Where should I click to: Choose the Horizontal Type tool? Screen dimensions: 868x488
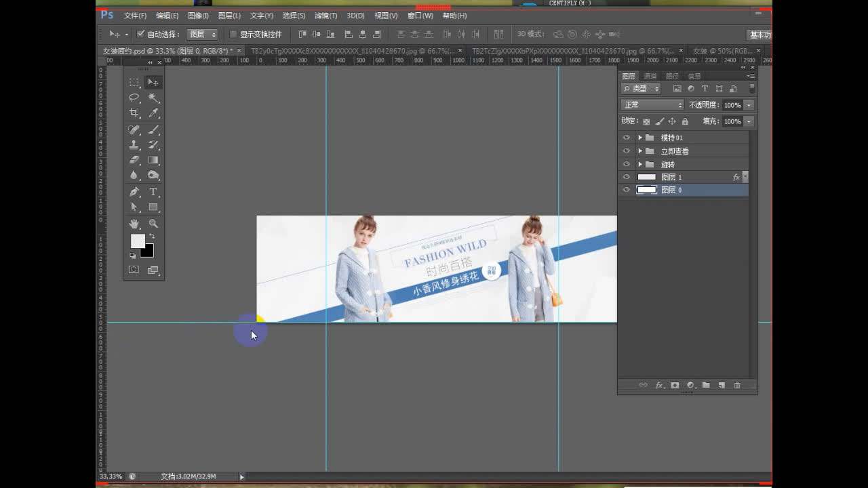pos(153,192)
